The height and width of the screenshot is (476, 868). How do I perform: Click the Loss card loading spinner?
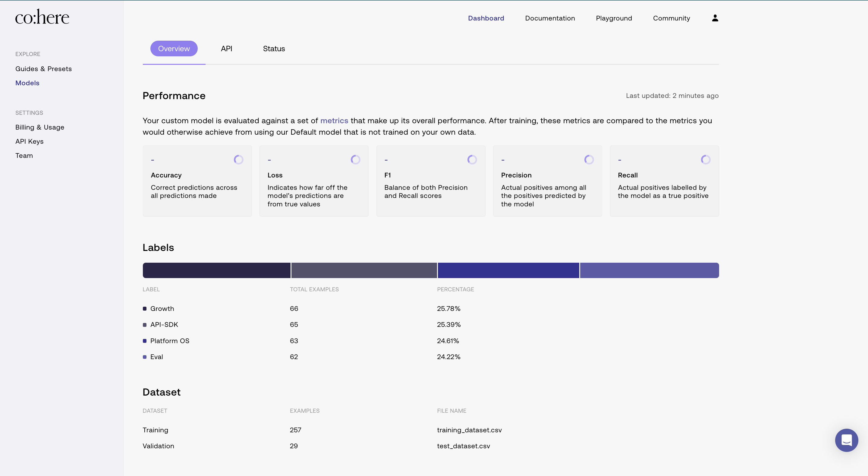point(355,159)
